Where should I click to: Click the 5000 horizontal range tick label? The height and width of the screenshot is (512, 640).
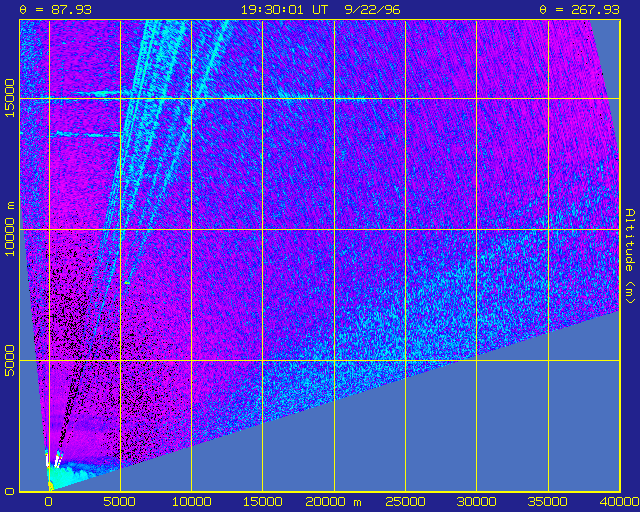120,502
